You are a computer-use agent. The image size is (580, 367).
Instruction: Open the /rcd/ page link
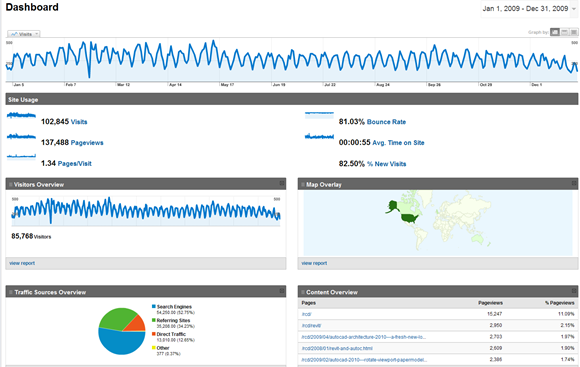pos(306,314)
